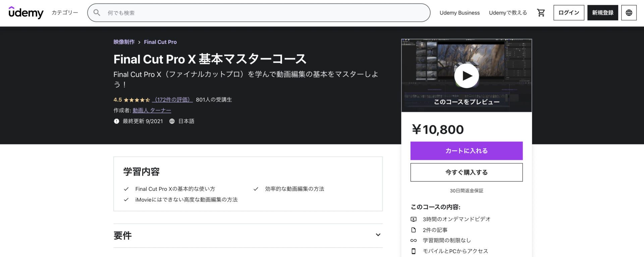The image size is (644, 257).
Task: Click the 新規登録 button
Action: [602, 13]
